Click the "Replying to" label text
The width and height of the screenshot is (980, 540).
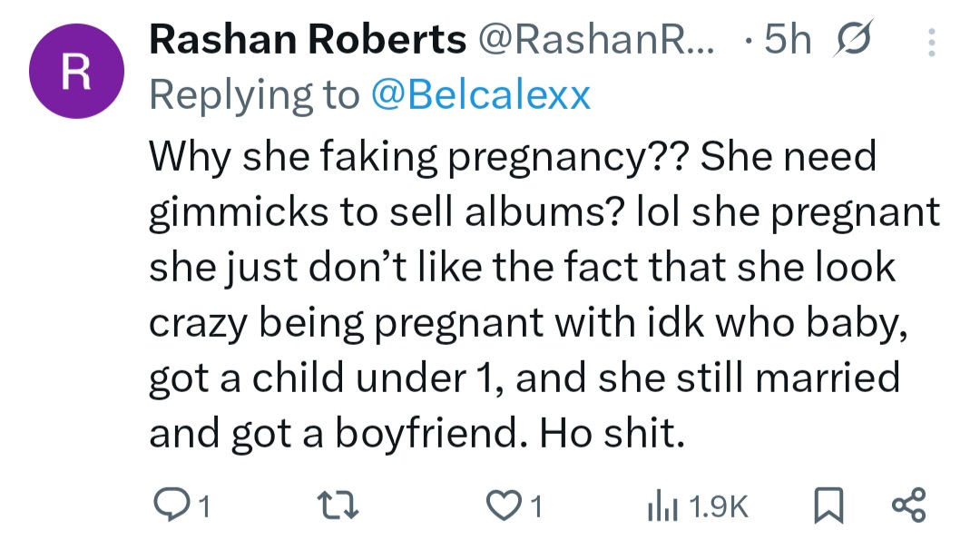pyautogui.click(x=254, y=94)
